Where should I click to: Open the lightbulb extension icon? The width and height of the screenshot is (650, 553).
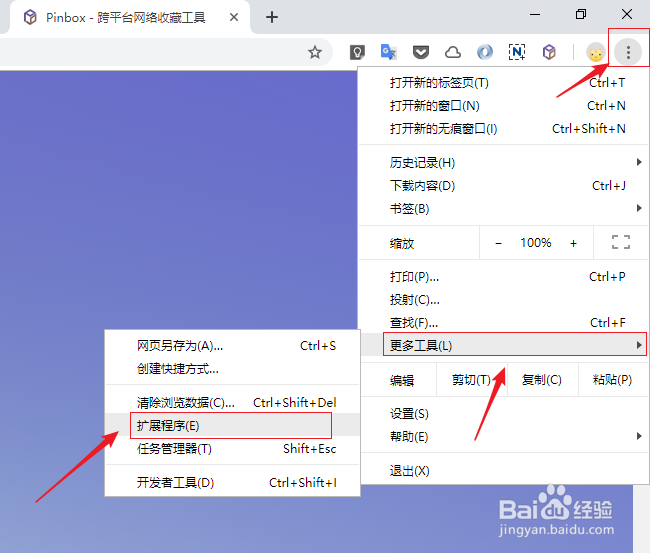(x=357, y=52)
